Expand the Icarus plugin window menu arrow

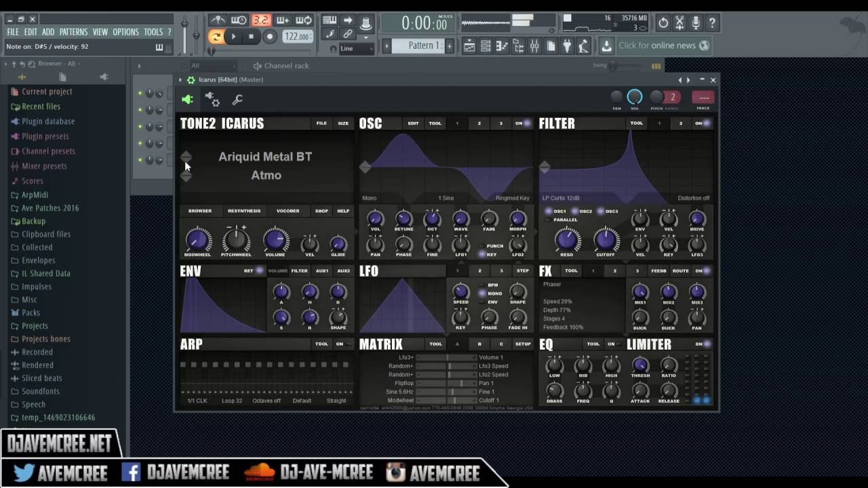tap(180, 80)
